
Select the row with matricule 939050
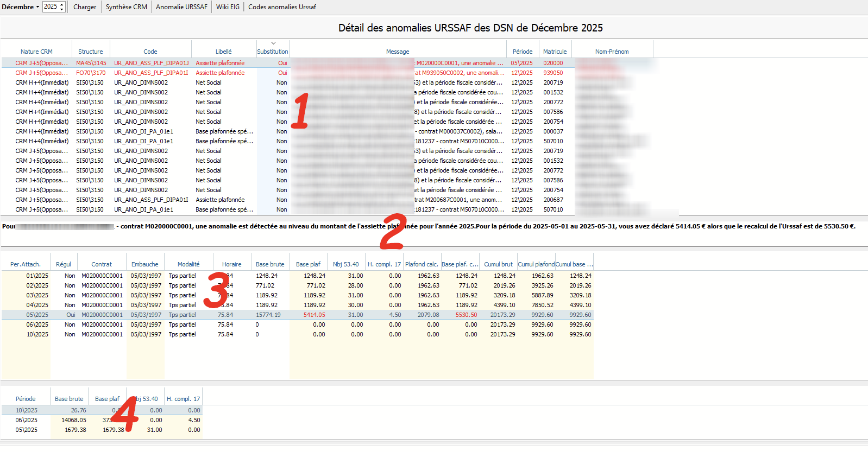553,73
